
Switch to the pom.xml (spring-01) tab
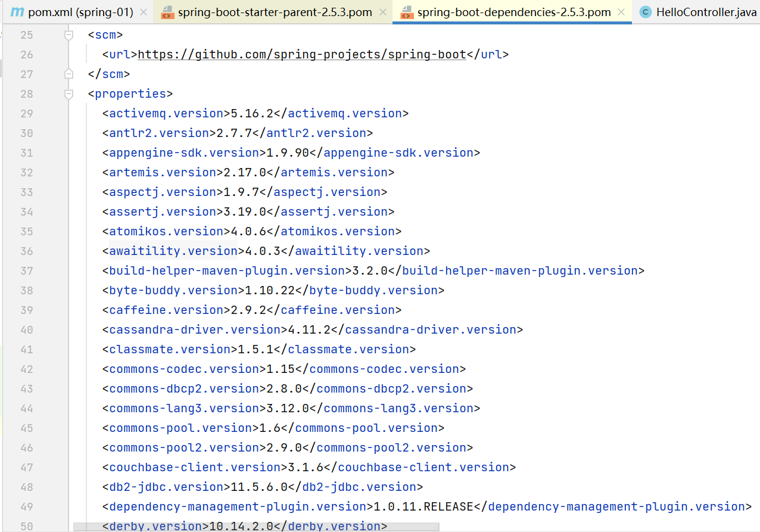pyautogui.click(x=80, y=12)
